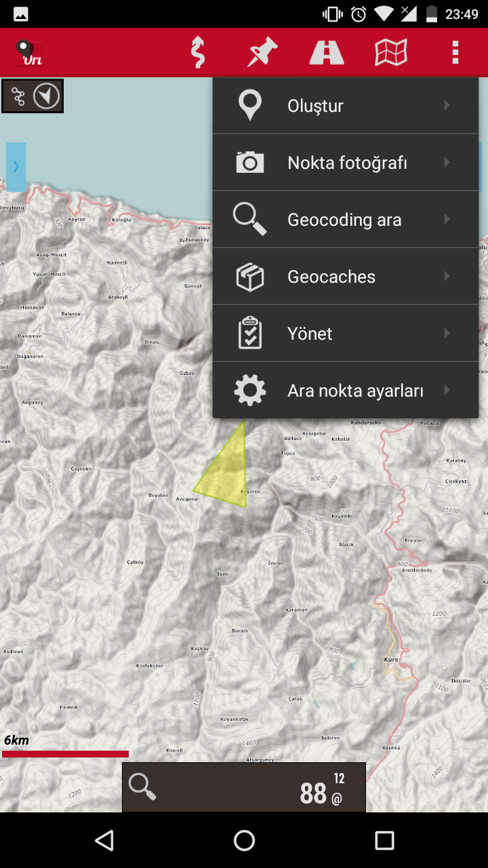Tap the 6km scale bar
The height and width of the screenshot is (868, 488).
click(x=65, y=753)
